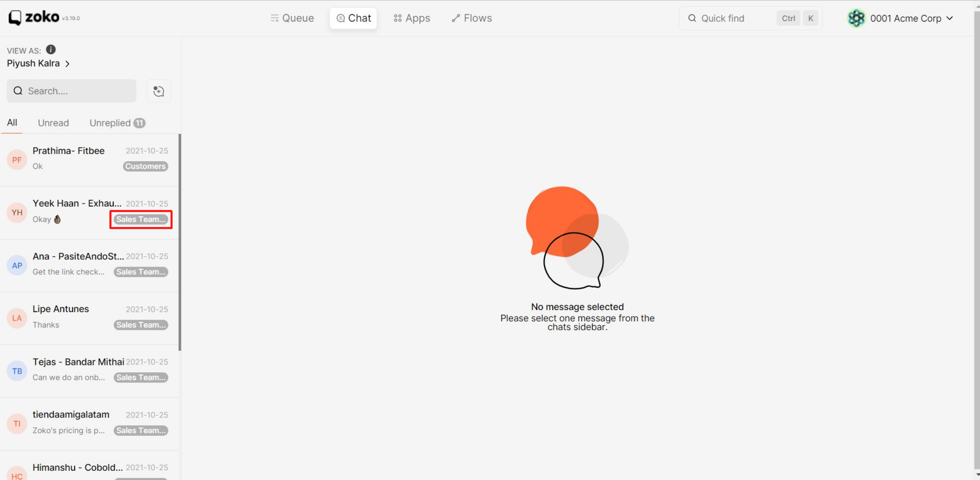980x480 pixels.
Task: Click the 'Can we do an onb...' preview
Action: (x=68, y=377)
